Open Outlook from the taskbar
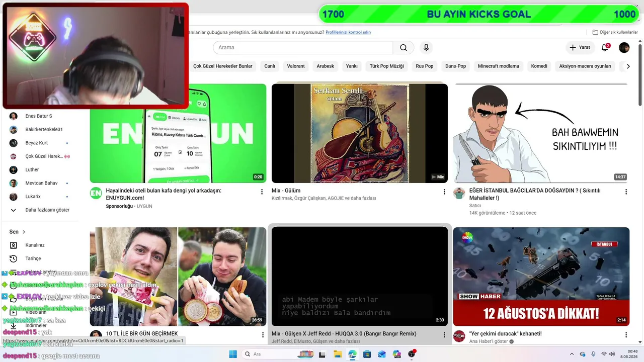Viewport: 644px width, 362px height. pyautogui.click(x=382, y=354)
